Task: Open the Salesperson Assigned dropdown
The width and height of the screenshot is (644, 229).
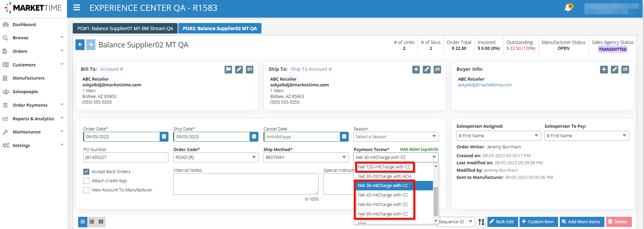Action: click(x=499, y=136)
